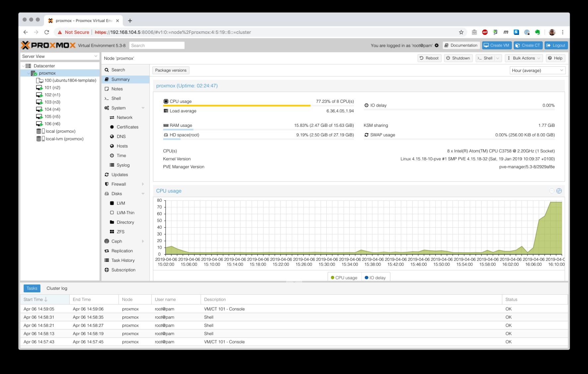Viewport: 588px width, 374px height.
Task: Click the Proxmox logo
Action: [x=48, y=45]
